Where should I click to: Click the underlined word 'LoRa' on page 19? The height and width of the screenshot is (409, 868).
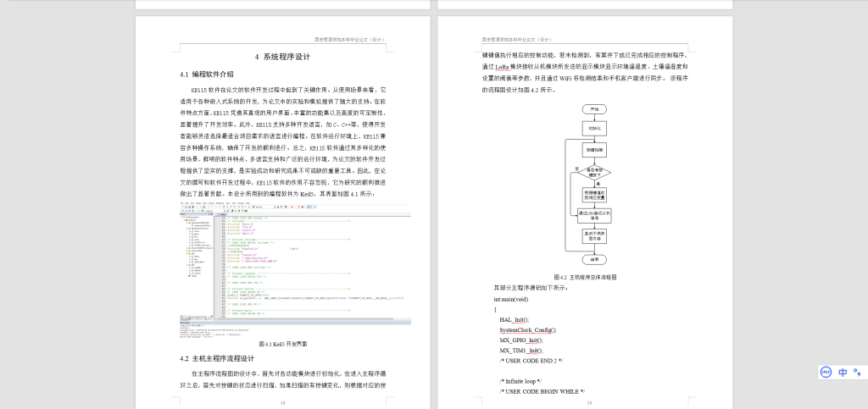click(502, 66)
